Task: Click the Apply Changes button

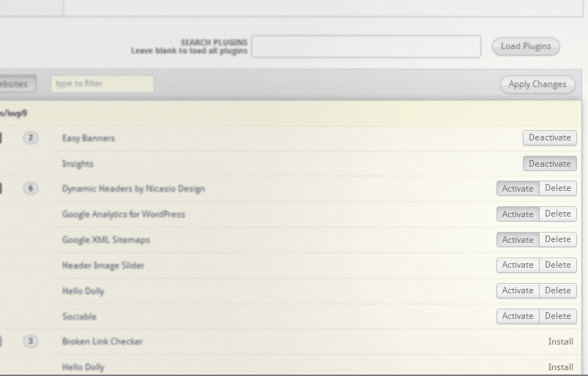Action: click(x=537, y=84)
